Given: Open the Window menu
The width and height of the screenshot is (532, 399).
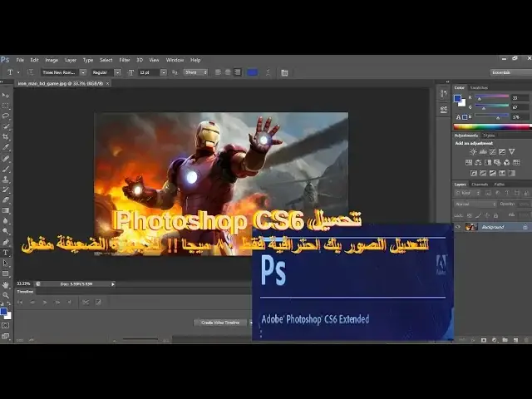Looking at the screenshot, I should click(x=175, y=60).
